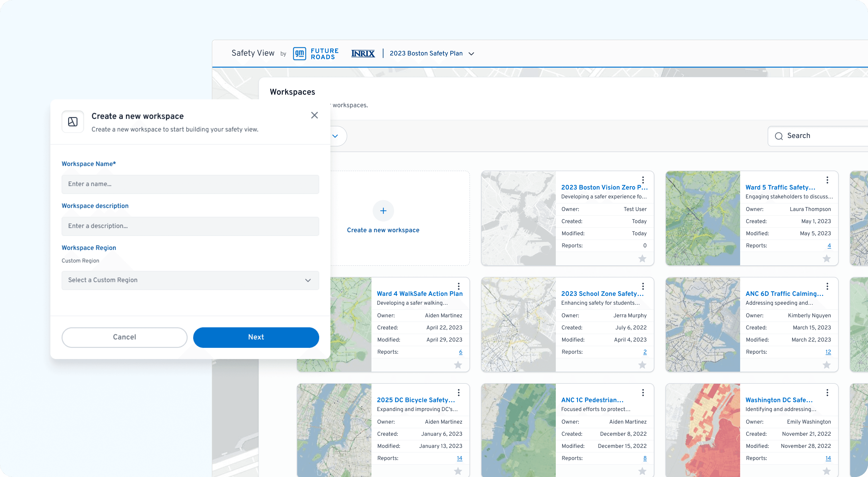The height and width of the screenshot is (477, 868).
Task: Click the INRIX logo in header
Action: pyautogui.click(x=363, y=54)
